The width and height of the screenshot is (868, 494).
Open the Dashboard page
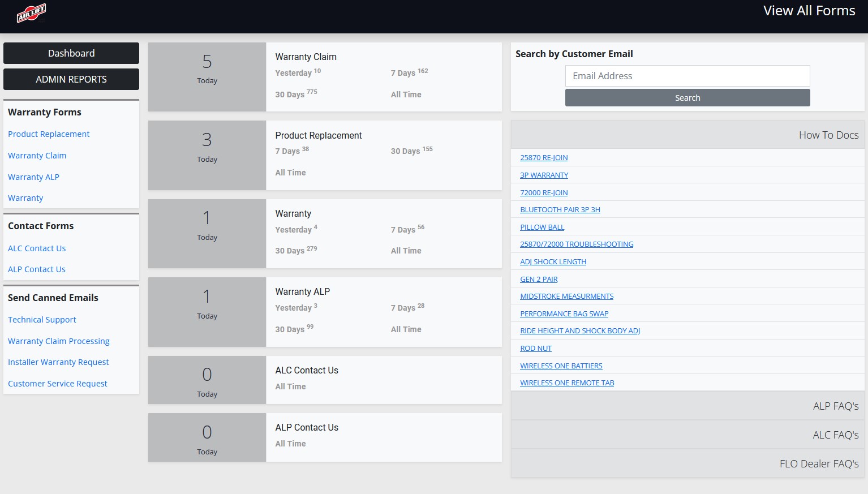coord(71,53)
